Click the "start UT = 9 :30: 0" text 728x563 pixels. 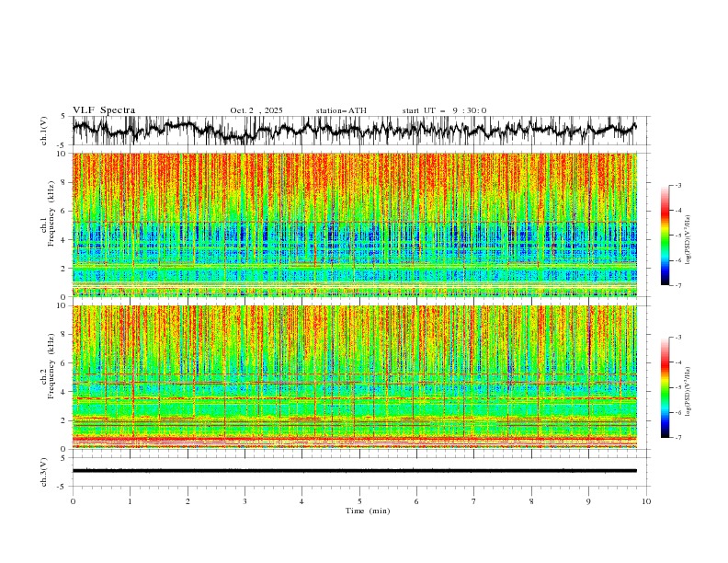point(444,110)
